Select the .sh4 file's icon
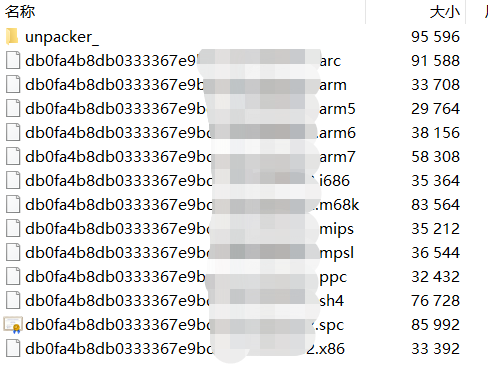488x386 pixels. (13, 301)
